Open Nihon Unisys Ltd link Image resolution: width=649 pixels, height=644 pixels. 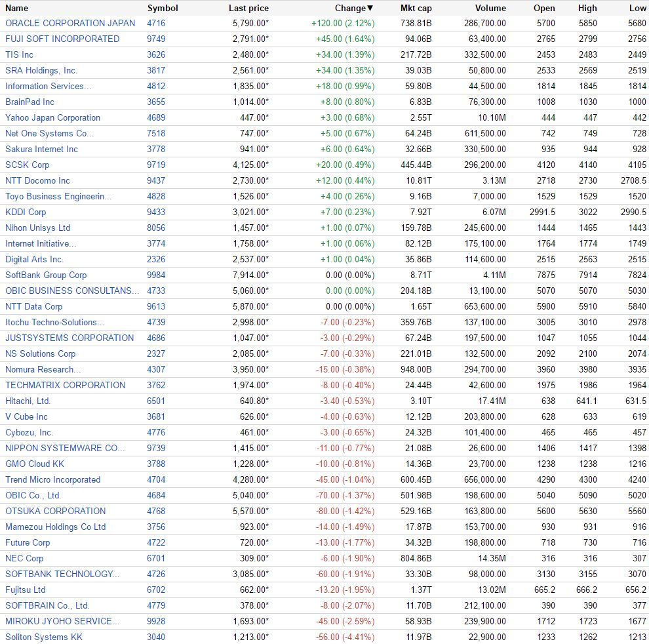pos(37,228)
